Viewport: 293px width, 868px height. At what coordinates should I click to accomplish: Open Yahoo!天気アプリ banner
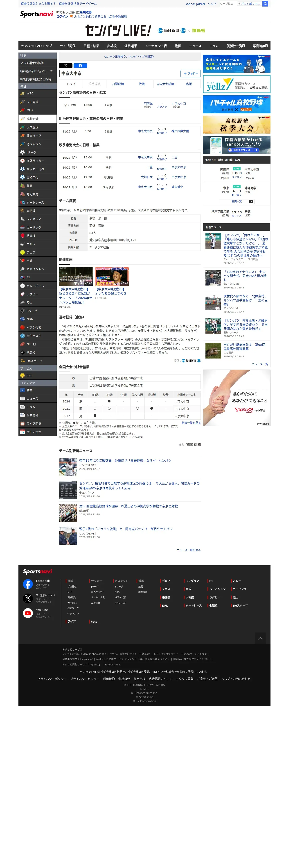(237, 145)
